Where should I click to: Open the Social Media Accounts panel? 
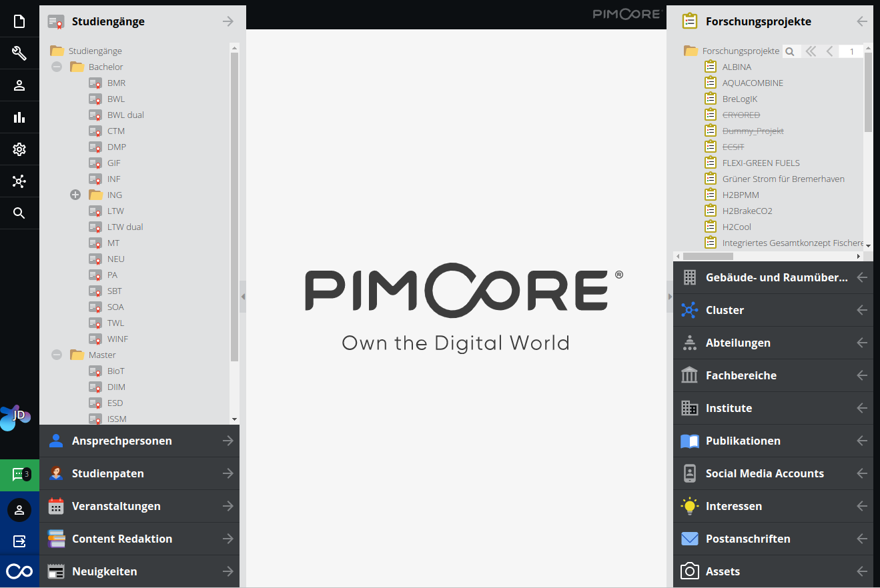773,473
